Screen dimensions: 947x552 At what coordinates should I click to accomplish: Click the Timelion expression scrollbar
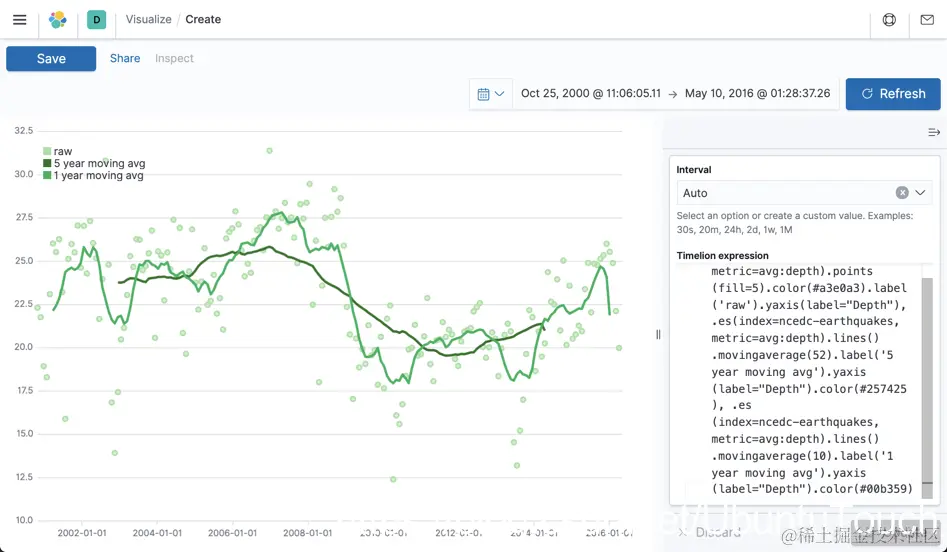point(927,380)
